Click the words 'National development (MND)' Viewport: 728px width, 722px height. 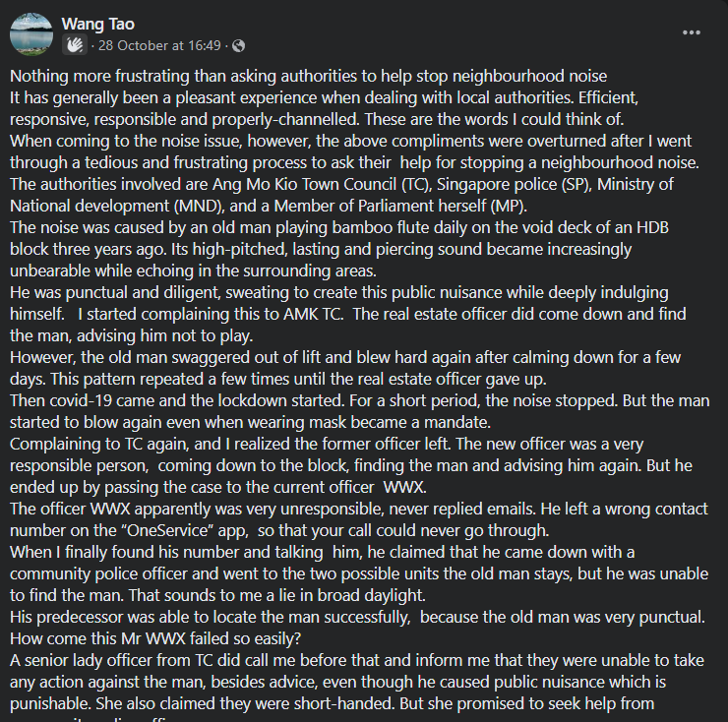click(116, 207)
